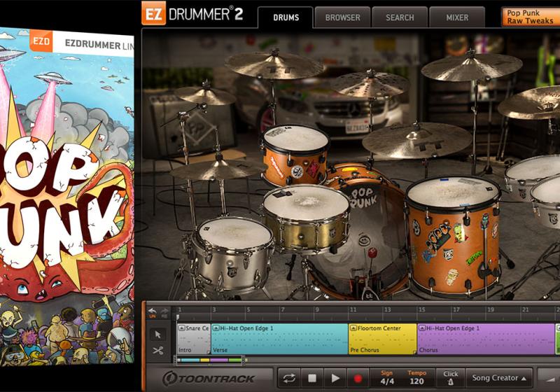Select the arrow pointer tool
Viewport: 560px width, 392px height.
coord(157,334)
